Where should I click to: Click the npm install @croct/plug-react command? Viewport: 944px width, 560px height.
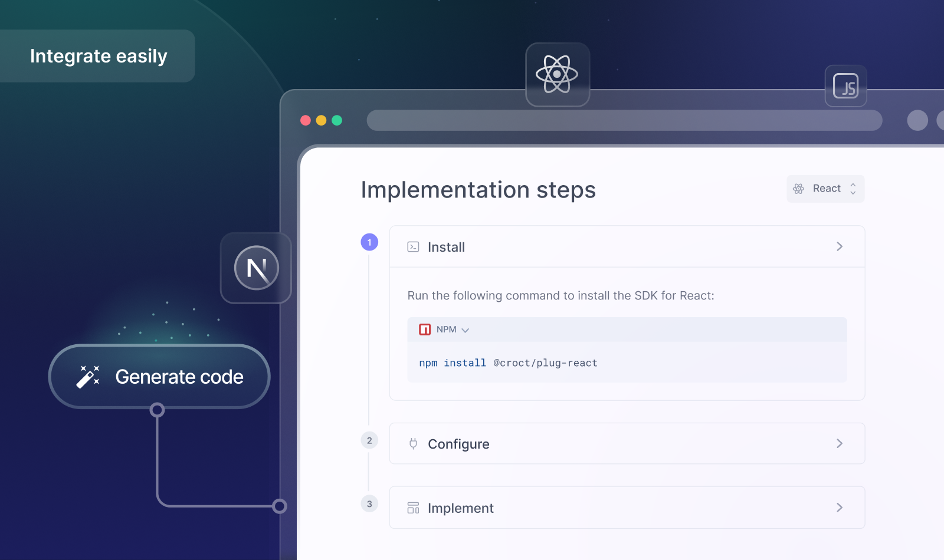tap(508, 363)
